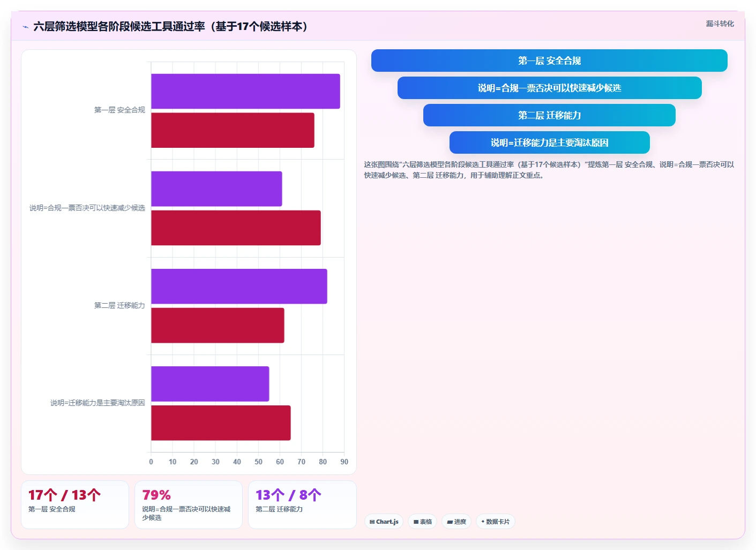Click the x-axis tick label 0
Viewport: 756px width, 550px height.
click(151, 462)
